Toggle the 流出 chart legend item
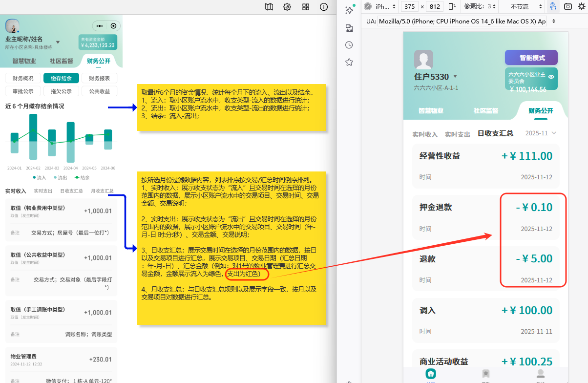This screenshot has height=383, width=588. coord(60,178)
